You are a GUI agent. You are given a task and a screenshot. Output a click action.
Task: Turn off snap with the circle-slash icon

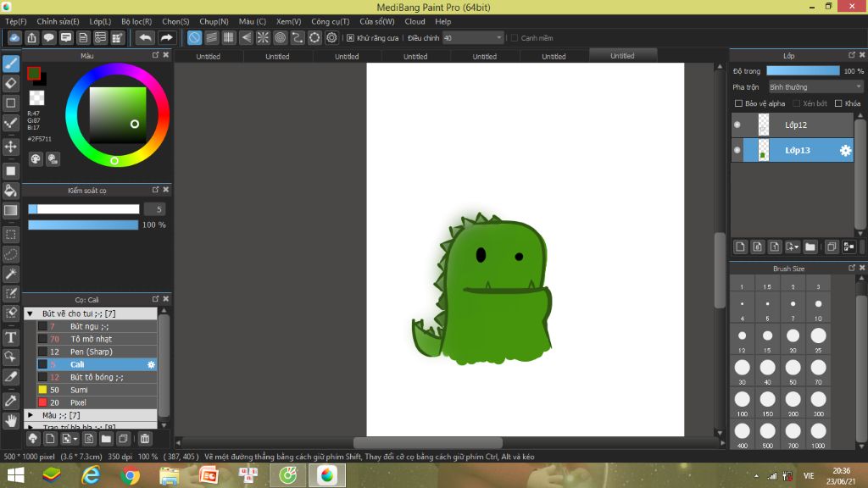[194, 37]
